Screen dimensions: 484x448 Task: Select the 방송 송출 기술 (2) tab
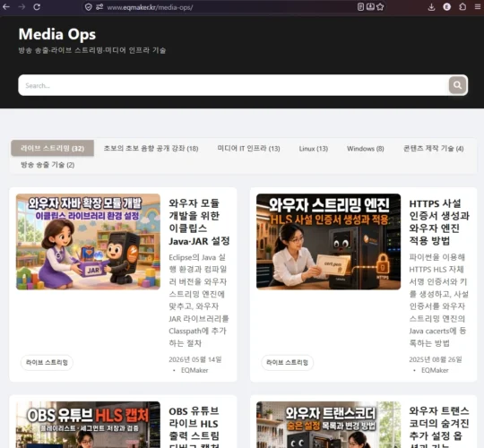[x=48, y=165]
